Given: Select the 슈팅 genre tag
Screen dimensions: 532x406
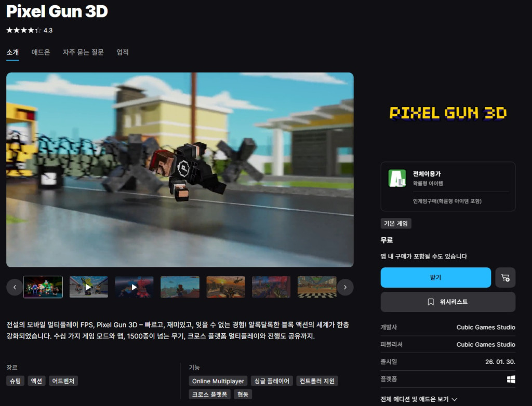Looking at the screenshot, I should point(15,381).
